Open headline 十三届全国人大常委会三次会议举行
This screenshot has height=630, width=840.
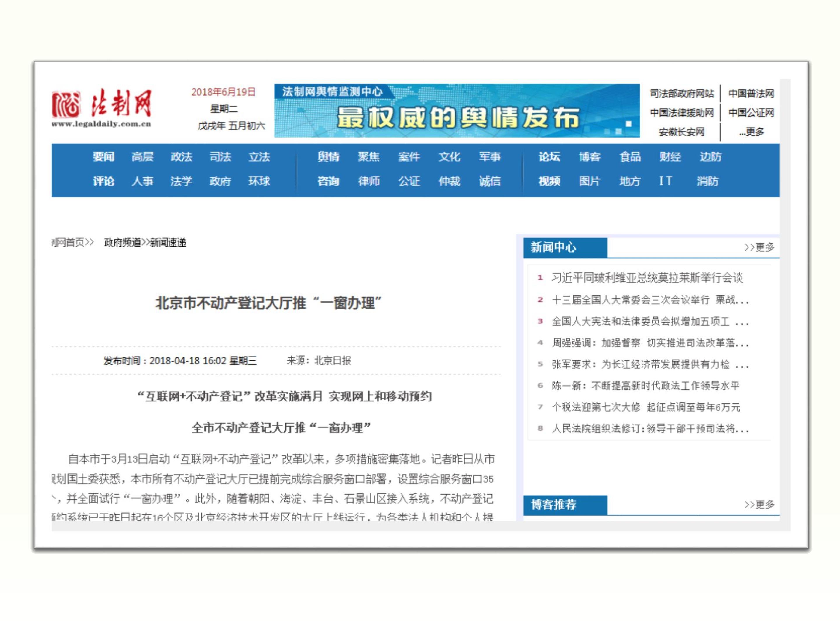pyautogui.click(x=650, y=300)
